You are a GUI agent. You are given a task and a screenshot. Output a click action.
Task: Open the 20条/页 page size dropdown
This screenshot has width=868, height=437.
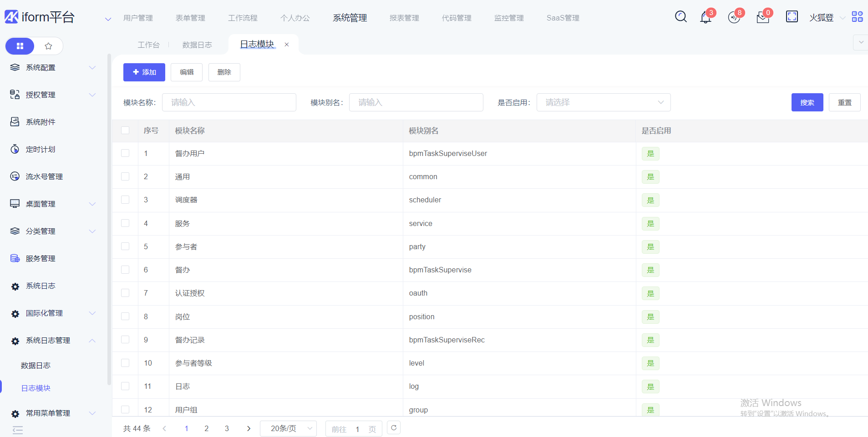[x=288, y=428]
